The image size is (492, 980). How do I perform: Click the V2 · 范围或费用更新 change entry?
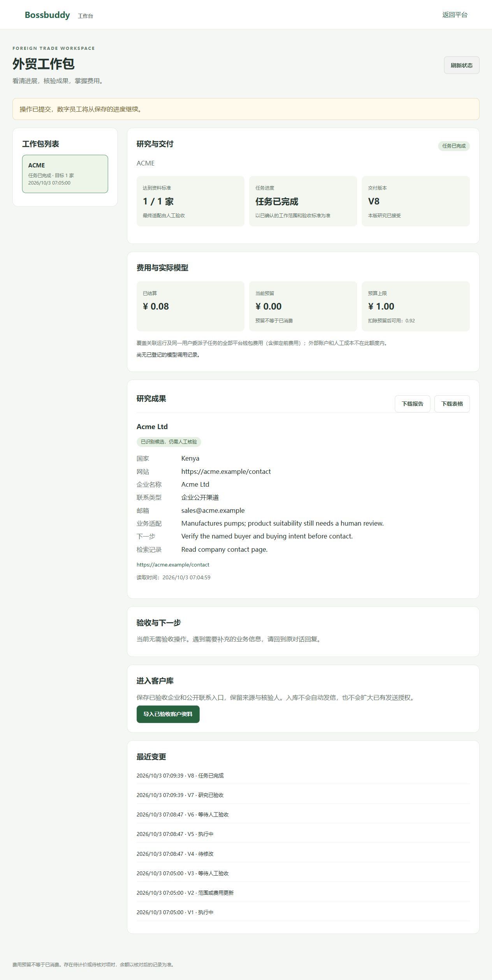(x=185, y=893)
